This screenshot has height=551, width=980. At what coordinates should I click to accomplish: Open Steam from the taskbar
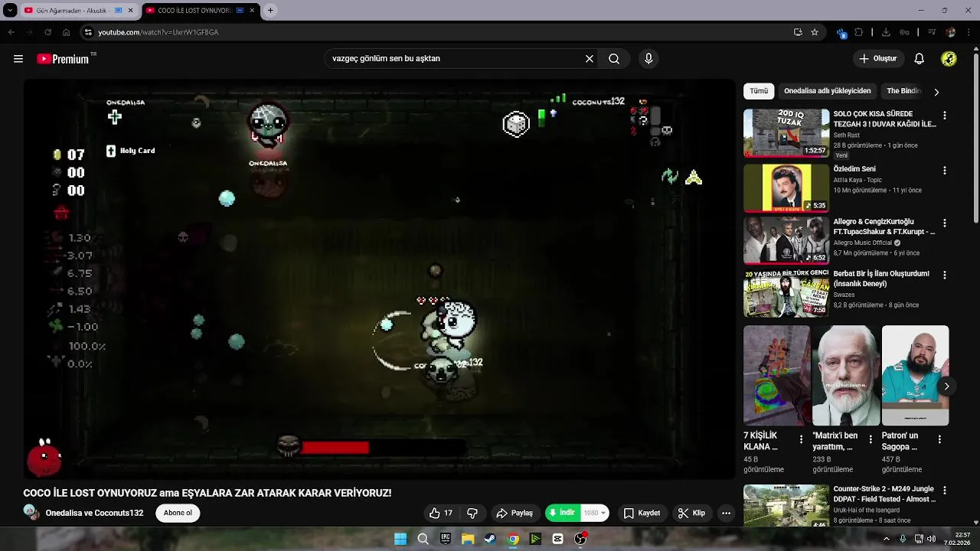pos(490,539)
